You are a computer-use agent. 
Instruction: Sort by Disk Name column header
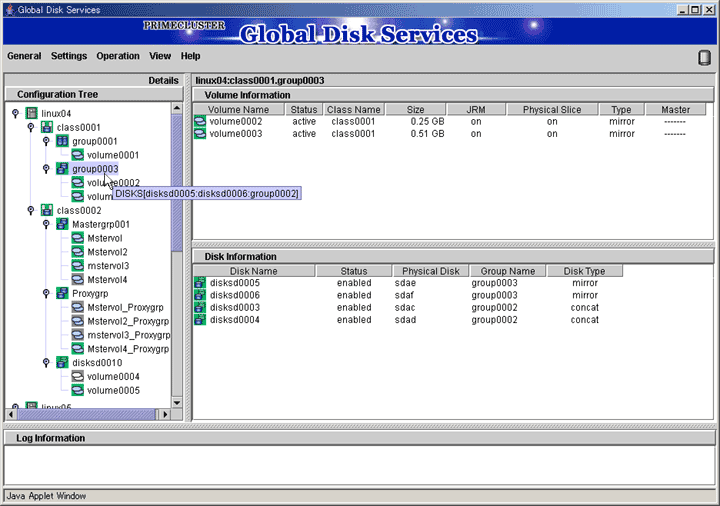pos(254,271)
